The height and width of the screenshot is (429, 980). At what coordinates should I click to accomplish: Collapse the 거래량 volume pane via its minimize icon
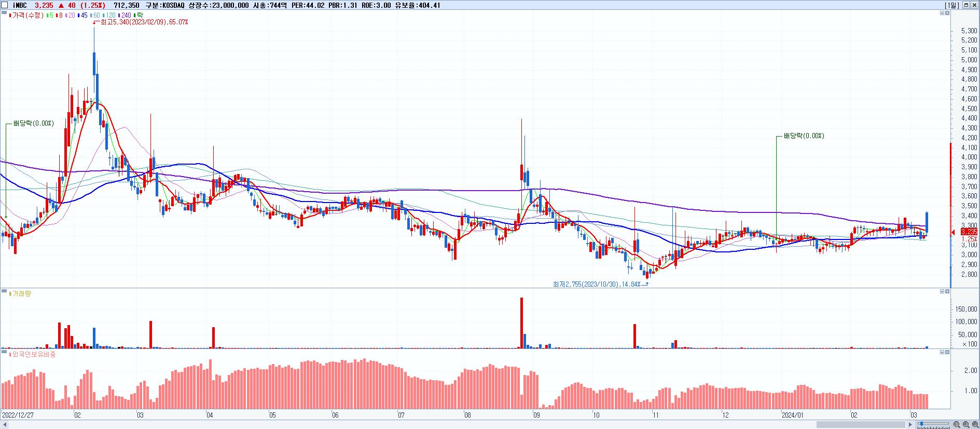942,291
